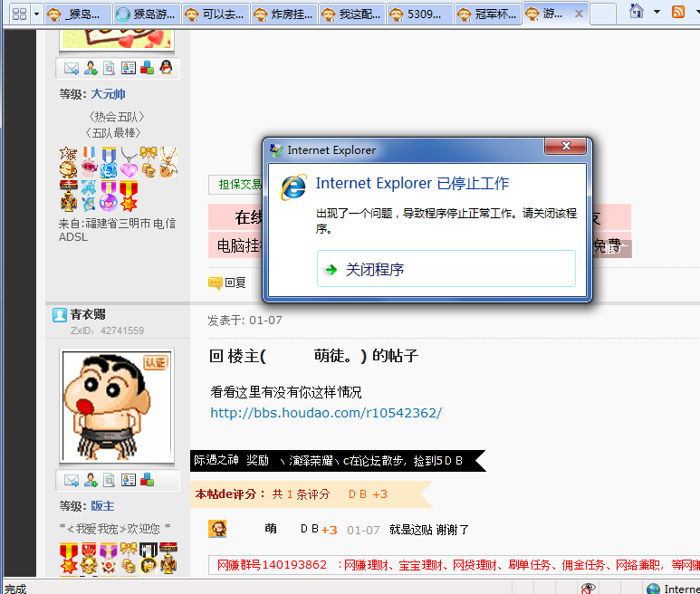This screenshot has height=594, width=700.
Task: Click 在线 pink banner in first post
Action: click(x=235, y=217)
